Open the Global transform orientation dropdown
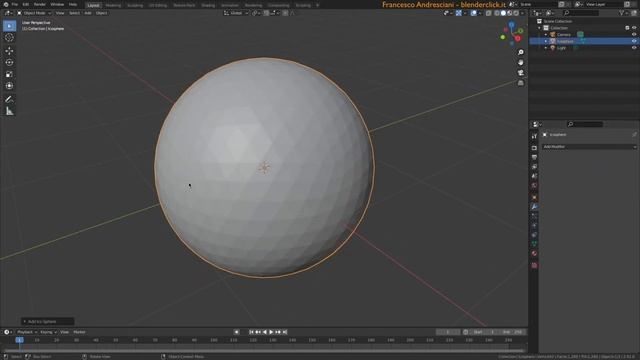This screenshot has height=360, width=640. tap(236, 13)
